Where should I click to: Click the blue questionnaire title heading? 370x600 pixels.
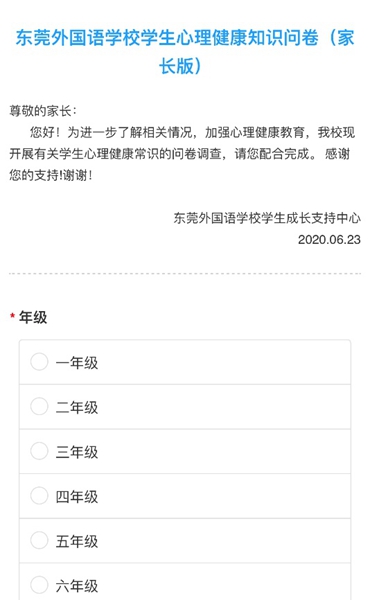point(185,52)
